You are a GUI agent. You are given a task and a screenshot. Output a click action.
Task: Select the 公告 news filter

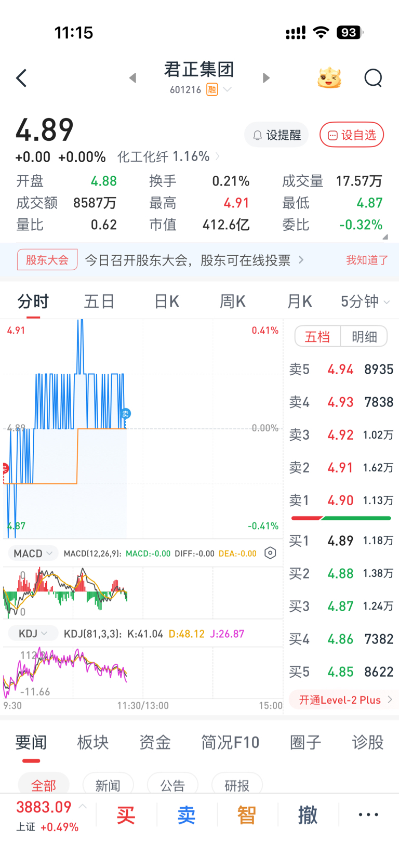point(172,784)
